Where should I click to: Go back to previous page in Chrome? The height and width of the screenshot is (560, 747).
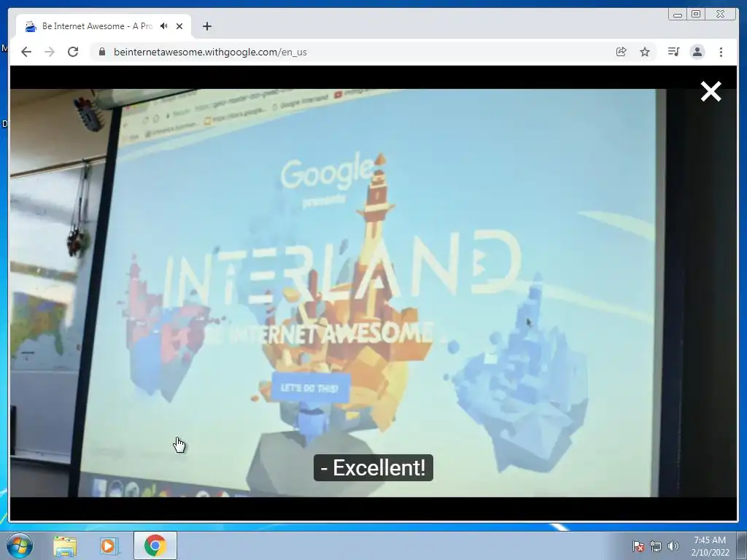26,52
